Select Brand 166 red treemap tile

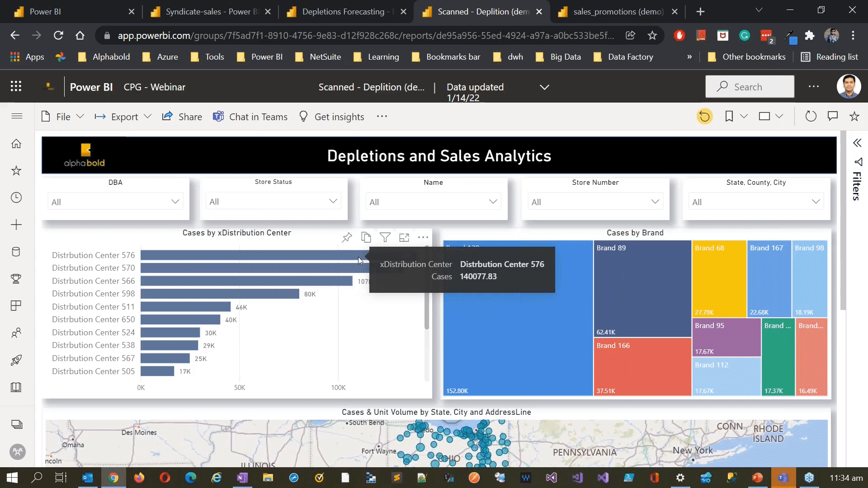(642, 367)
